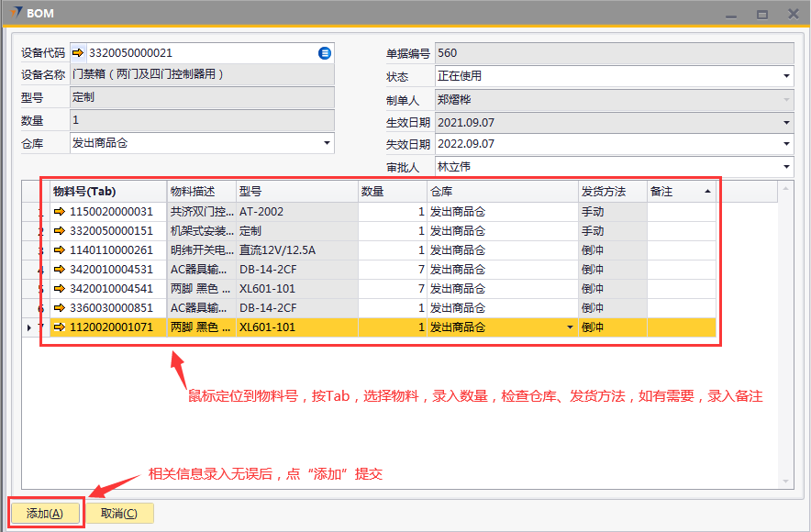
Task: Open the 失效日期 date picker dropdown
Action: pyautogui.click(x=786, y=145)
